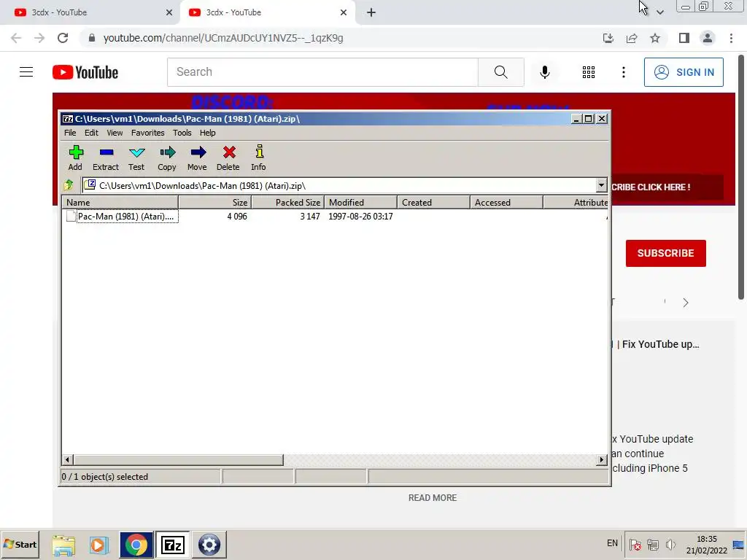Open the Chrome profile avatar
The width and height of the screenshot is (747, 560).
pos(708,38)
